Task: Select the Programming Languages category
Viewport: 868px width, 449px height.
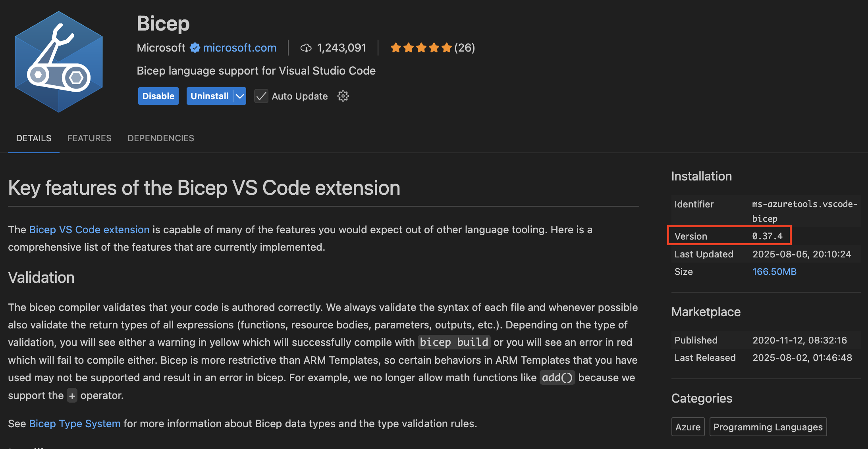Action: [768, 427]
